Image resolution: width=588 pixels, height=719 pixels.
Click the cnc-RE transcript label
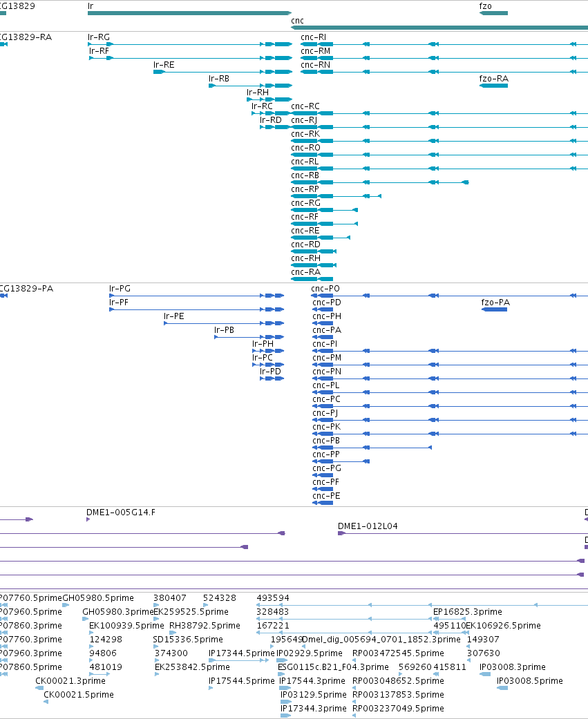tap(305, 230)
